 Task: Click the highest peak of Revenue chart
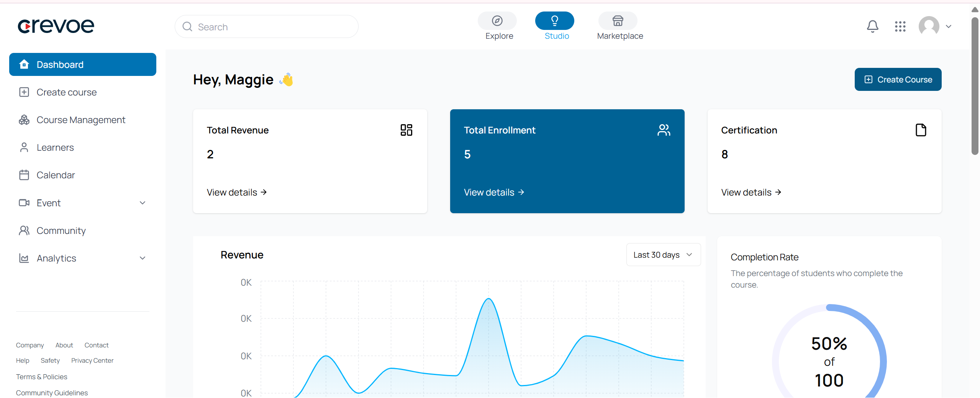(x=488, y=299)
